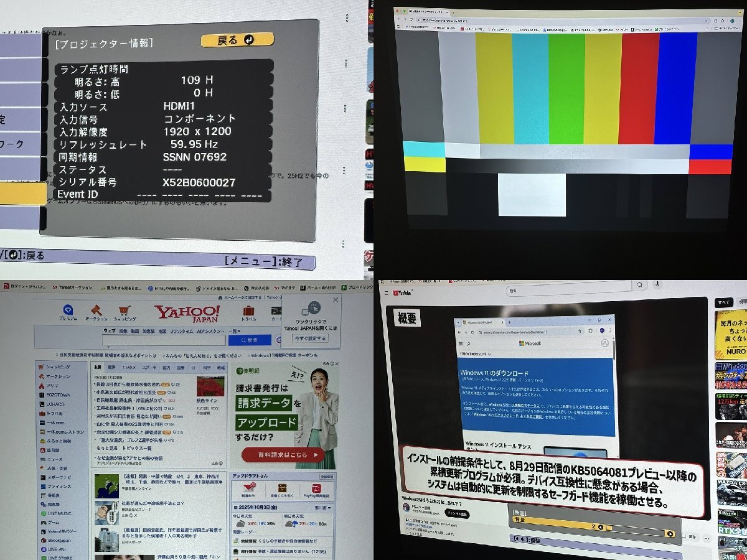
Task: Click the 戻る button in projector info menu
Action: 237,40
